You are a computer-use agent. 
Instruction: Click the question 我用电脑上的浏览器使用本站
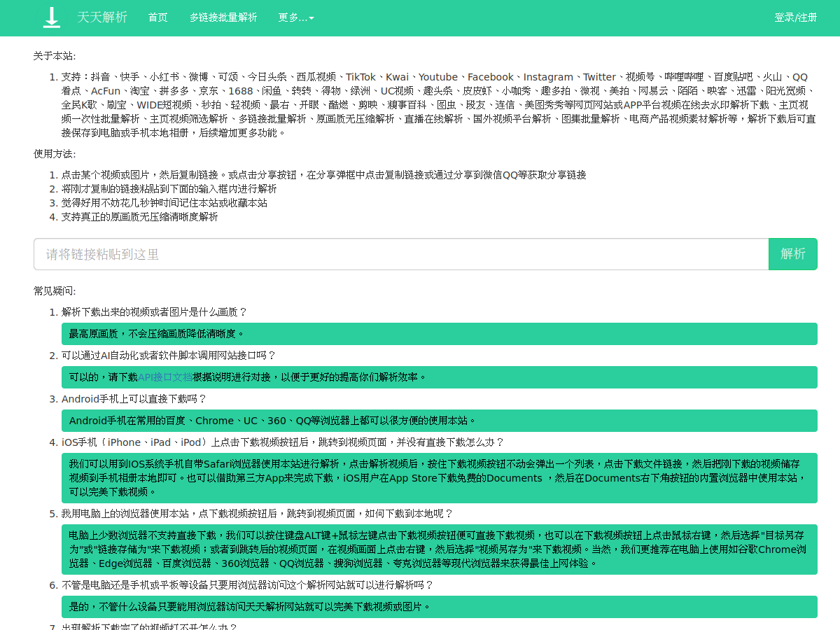tap(258, 514)
